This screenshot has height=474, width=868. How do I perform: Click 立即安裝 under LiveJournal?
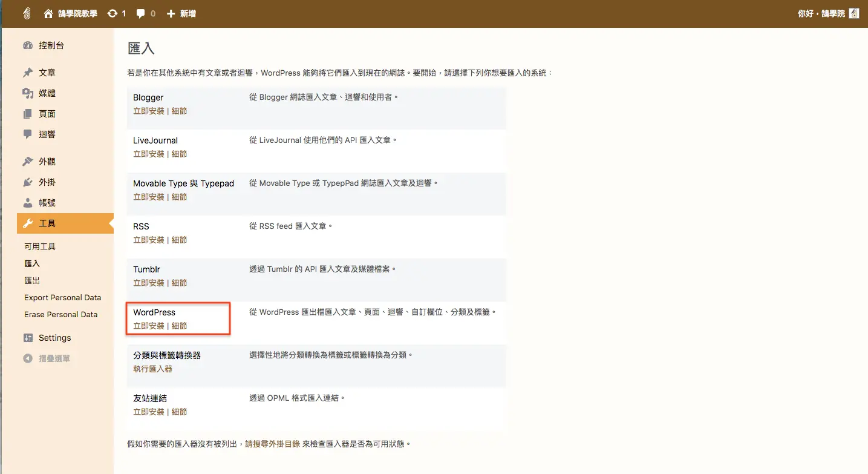tap(149, 154)
